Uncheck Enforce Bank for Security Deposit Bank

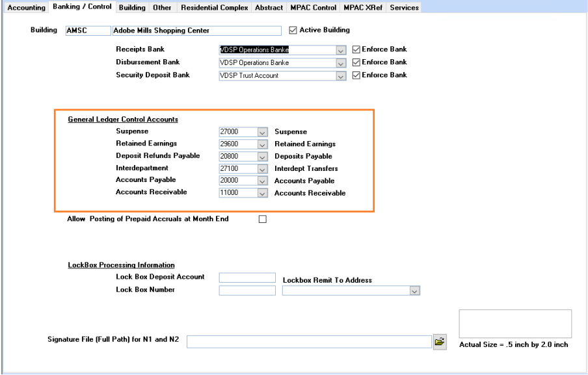click(x=356, y=75)
